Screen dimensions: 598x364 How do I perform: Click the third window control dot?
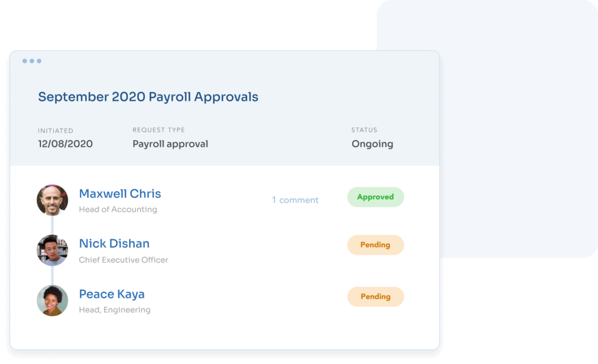(x=39, y=61)
